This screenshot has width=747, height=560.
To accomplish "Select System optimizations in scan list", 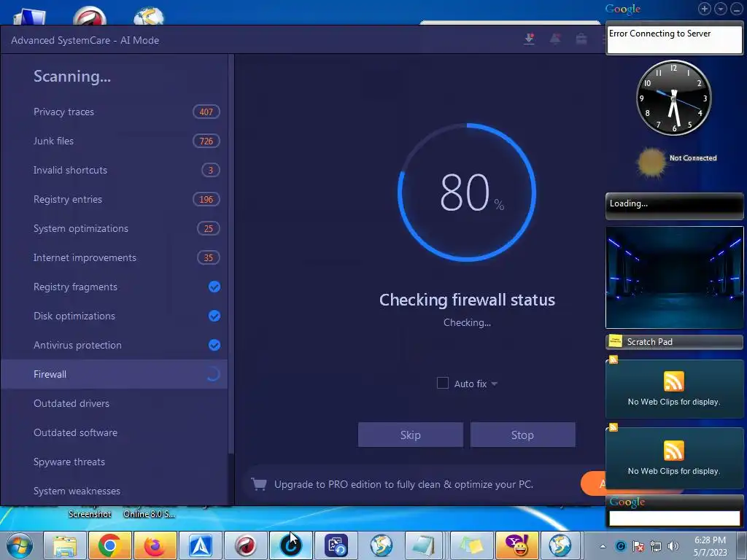I will click(x=115, y=228).
